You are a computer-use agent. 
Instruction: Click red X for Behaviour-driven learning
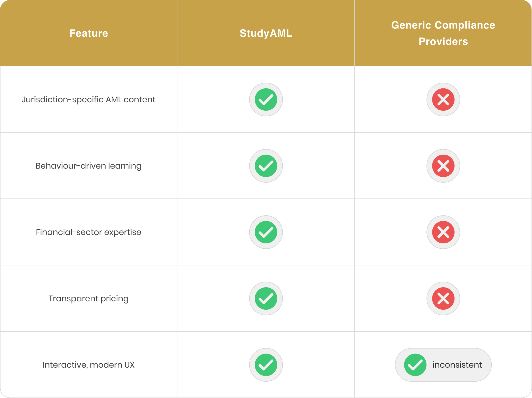point(443,166)
